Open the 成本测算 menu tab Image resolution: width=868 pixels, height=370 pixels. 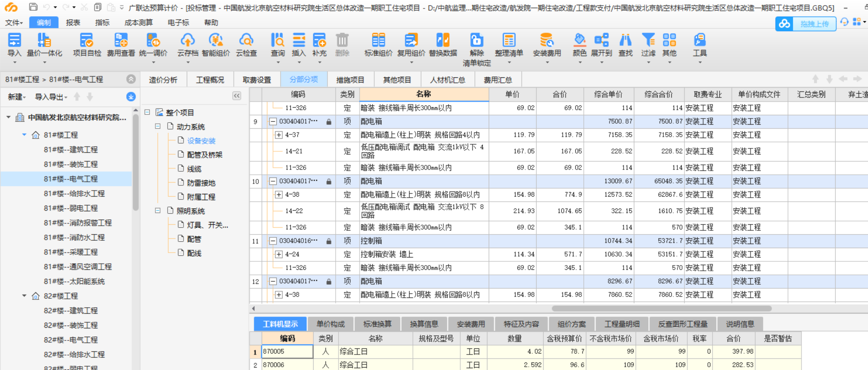(x=139, y=22)
